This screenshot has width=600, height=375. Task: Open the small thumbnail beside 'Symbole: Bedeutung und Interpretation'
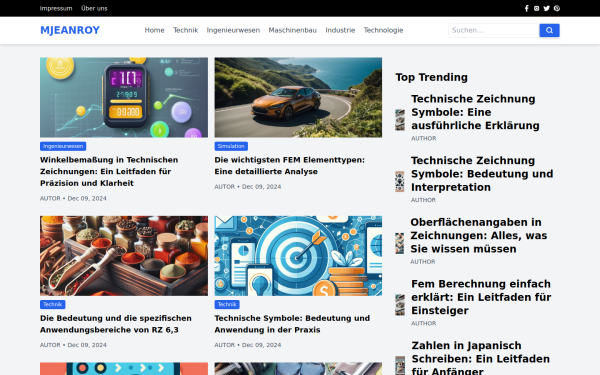(x=400, y=181)
